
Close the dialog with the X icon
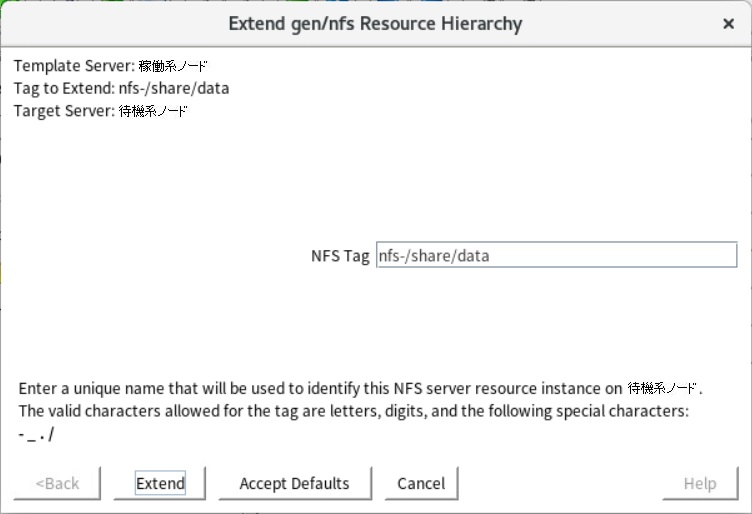[728, 23]
